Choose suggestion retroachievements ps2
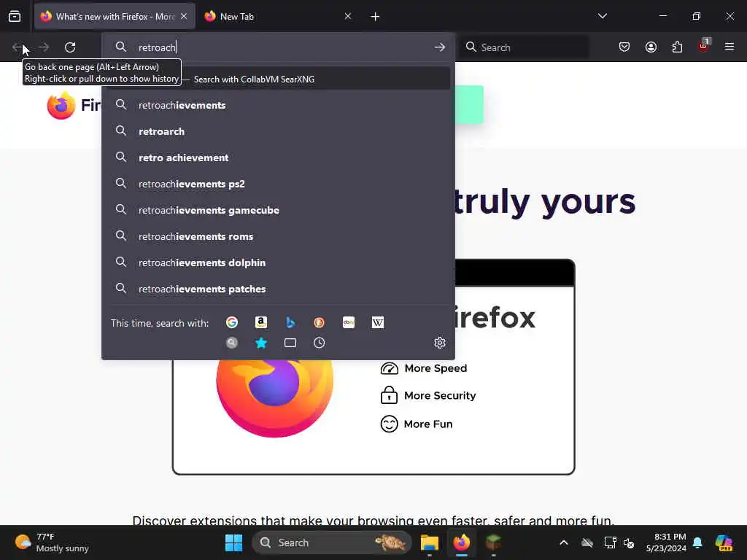 tap(278, 184)
